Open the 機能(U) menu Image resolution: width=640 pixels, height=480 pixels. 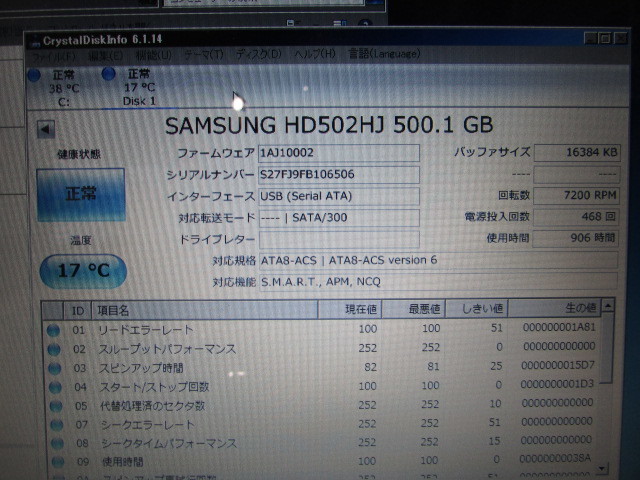tap(153, 55)
